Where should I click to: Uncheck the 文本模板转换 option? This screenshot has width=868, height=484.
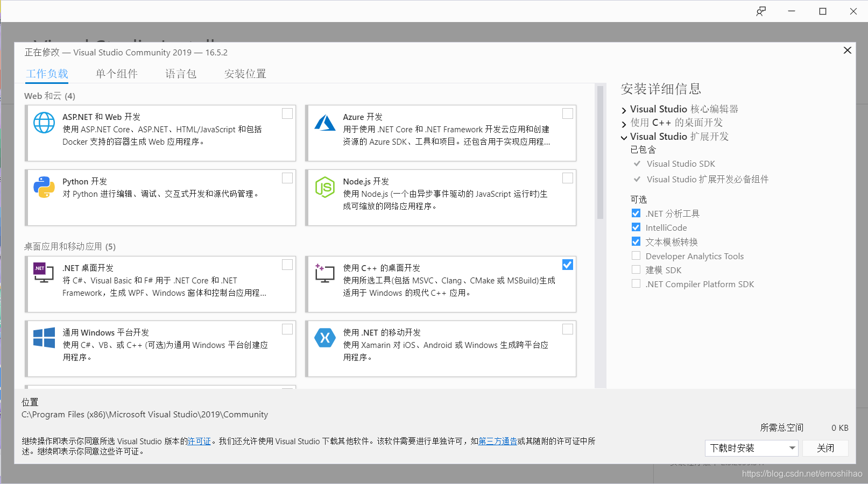[x=636, y=241]
